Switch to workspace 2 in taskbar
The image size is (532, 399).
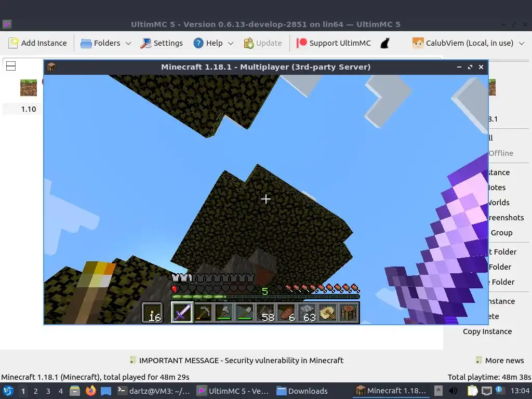[36, 391]
